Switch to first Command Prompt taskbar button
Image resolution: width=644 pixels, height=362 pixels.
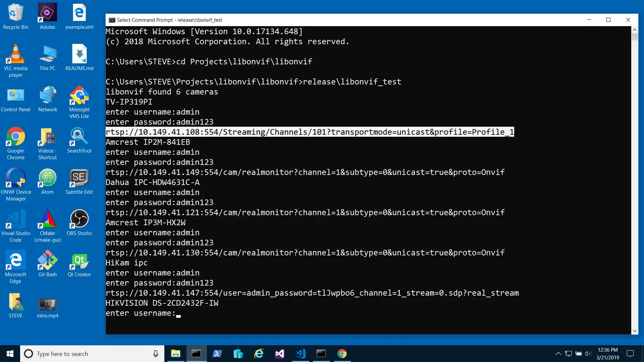(x=196, y=354)
